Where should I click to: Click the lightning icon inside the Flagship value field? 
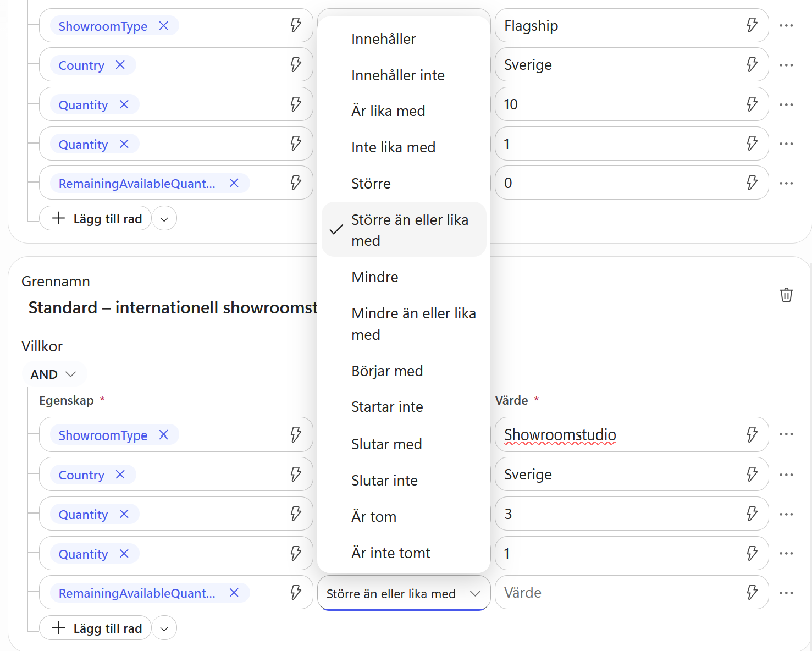[x=752, y=25]
